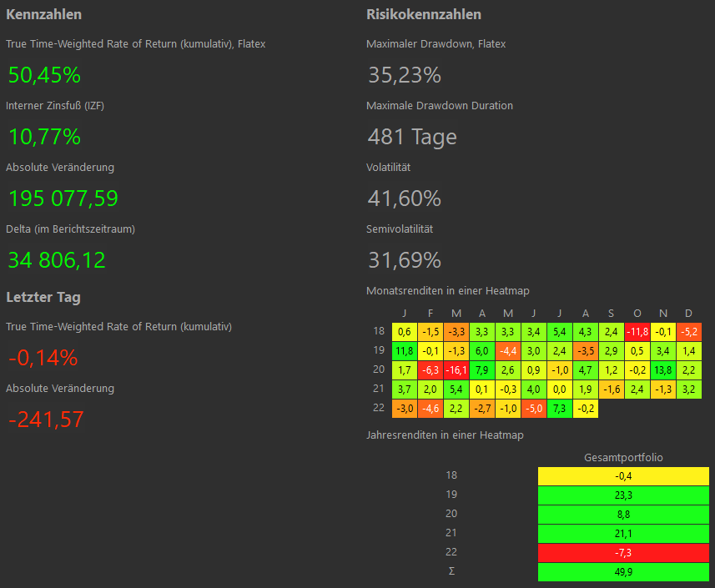This screenshot has height=588, width=715.
Task: Click the October 2018 cell showing -11,8
Action: pos(637,332)
